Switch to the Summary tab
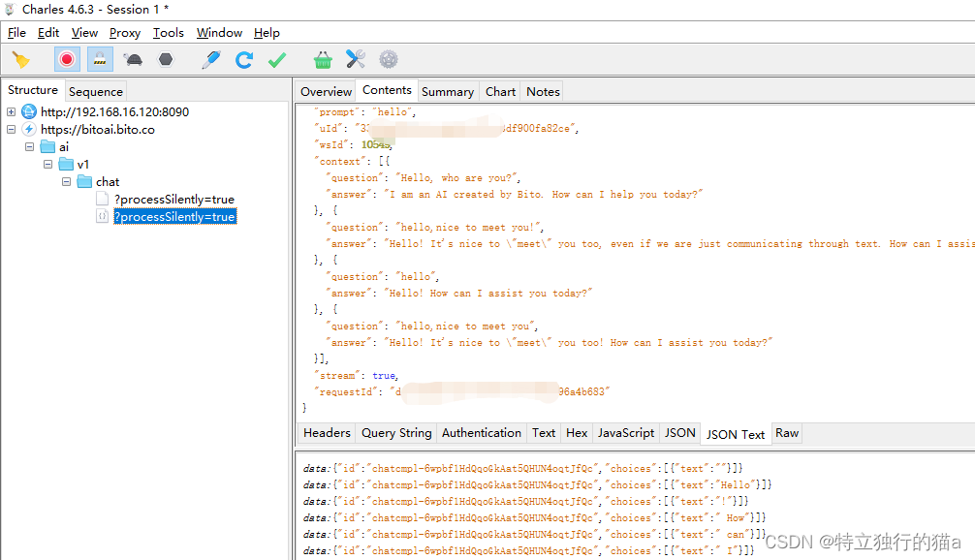This screenshot has width=975, height=560. 448,91
